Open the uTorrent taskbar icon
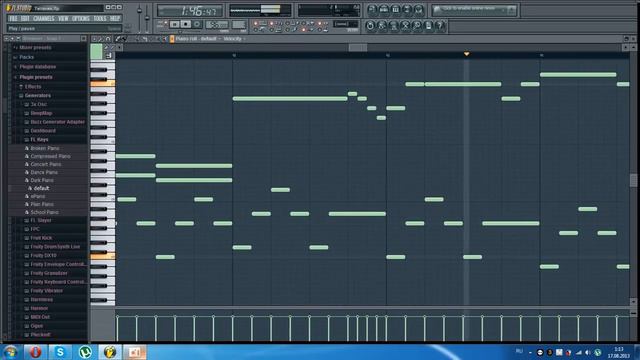Viewport: 640px width, 360px height. 85,352
